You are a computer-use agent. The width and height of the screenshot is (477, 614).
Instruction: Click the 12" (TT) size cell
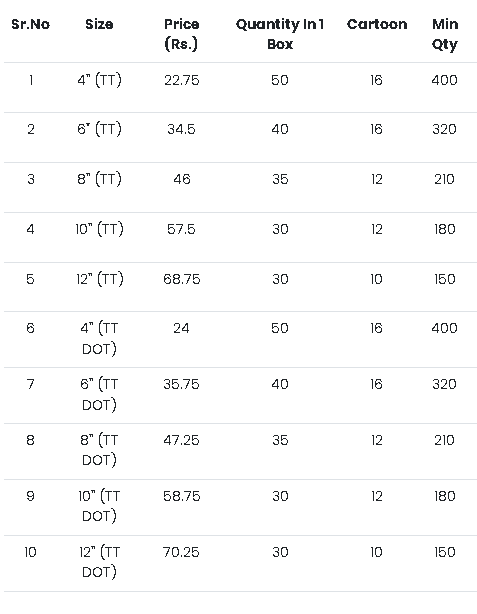click(100, 279)
